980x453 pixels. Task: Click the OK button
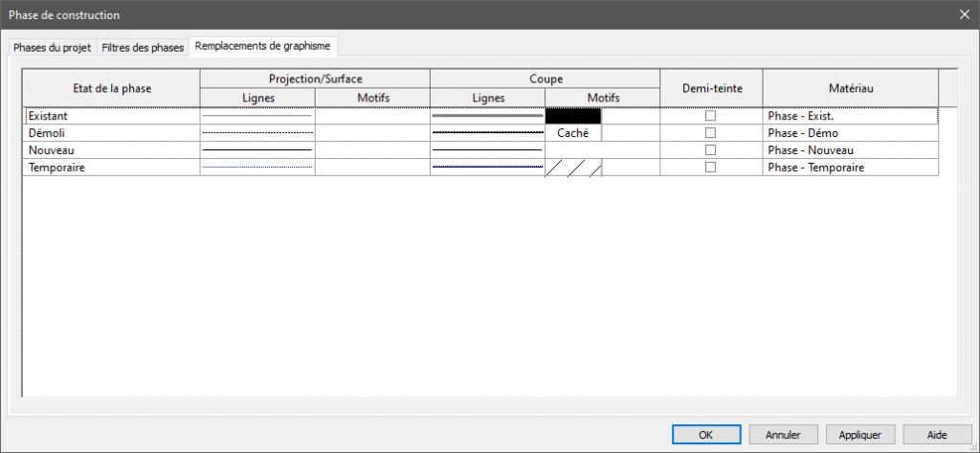706,434
